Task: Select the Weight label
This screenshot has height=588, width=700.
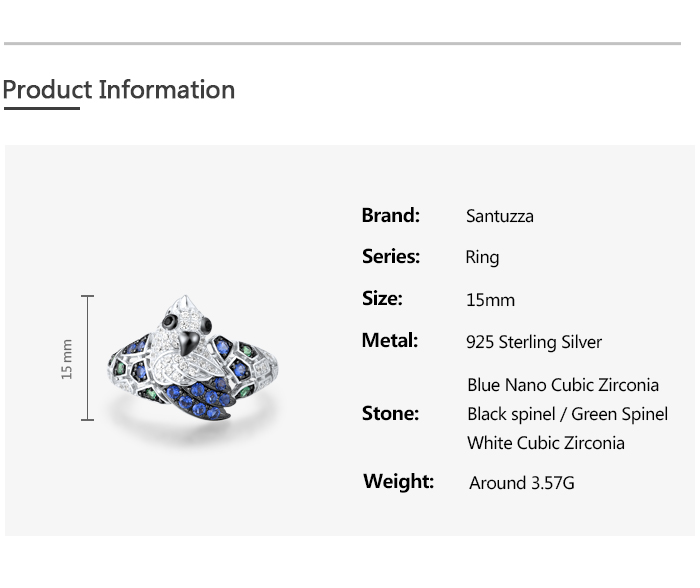Action: (398, 482)
